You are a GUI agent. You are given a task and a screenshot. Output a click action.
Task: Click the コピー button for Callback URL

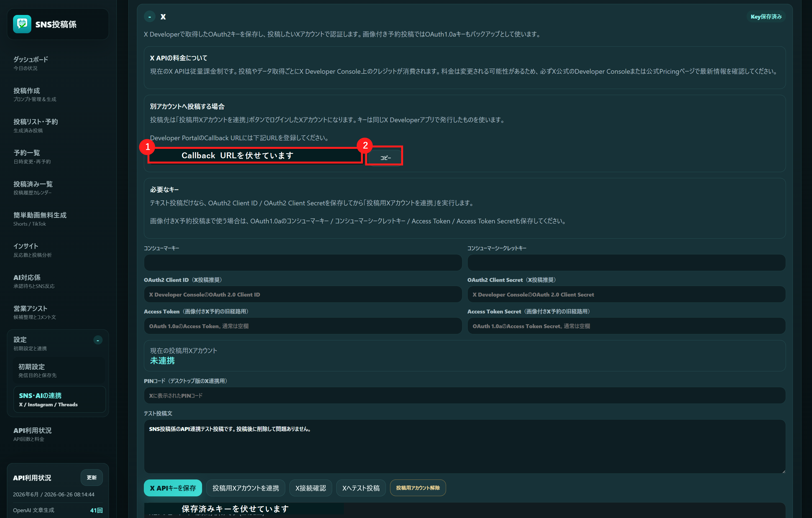click(x=385, y=157)
